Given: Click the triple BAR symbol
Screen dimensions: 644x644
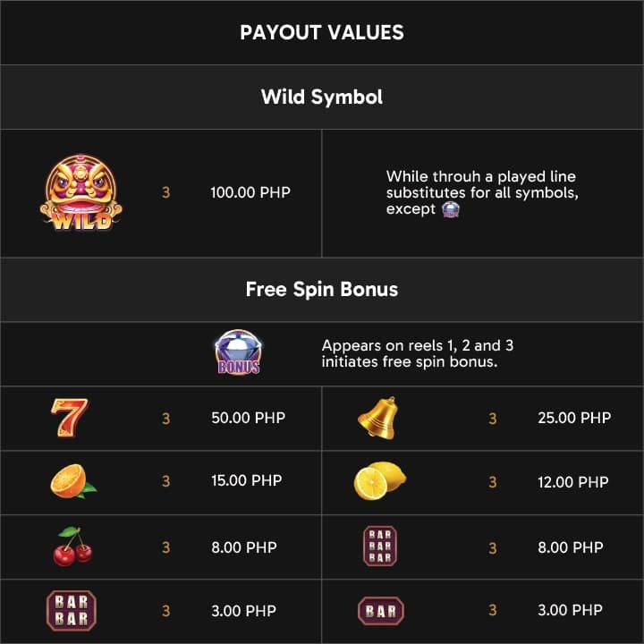Looking at the screenshot, I should pos(380,547).
